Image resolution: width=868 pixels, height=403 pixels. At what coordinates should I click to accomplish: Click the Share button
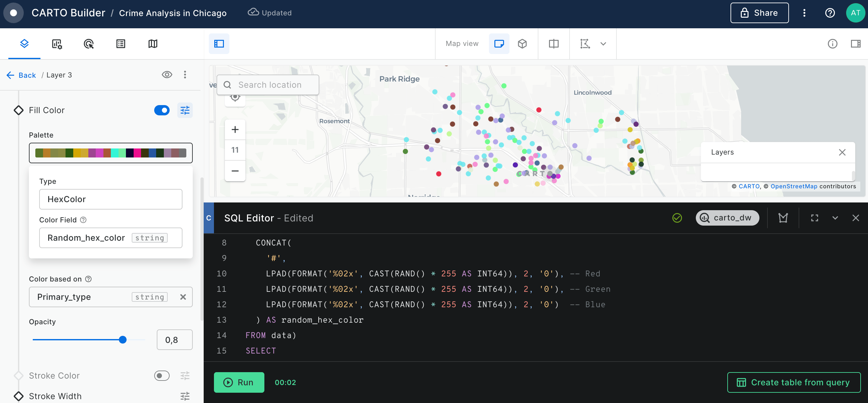click(759, 13)
